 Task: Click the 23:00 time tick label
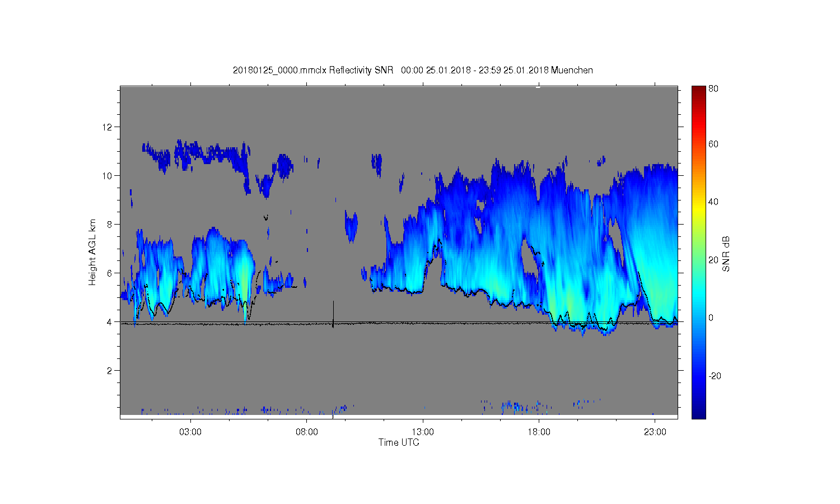655,432
